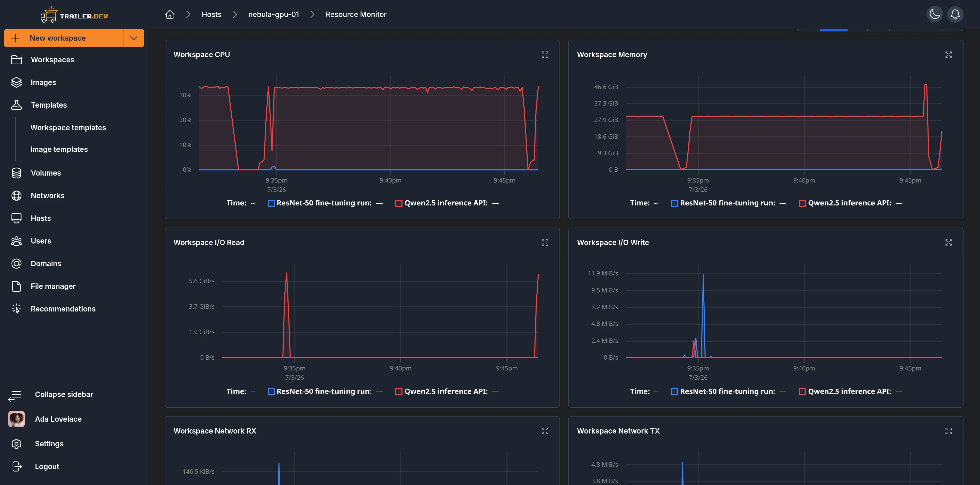Open Workspace templates submenu item
This screenshot has height=485, width=980.
click(68, 127)
